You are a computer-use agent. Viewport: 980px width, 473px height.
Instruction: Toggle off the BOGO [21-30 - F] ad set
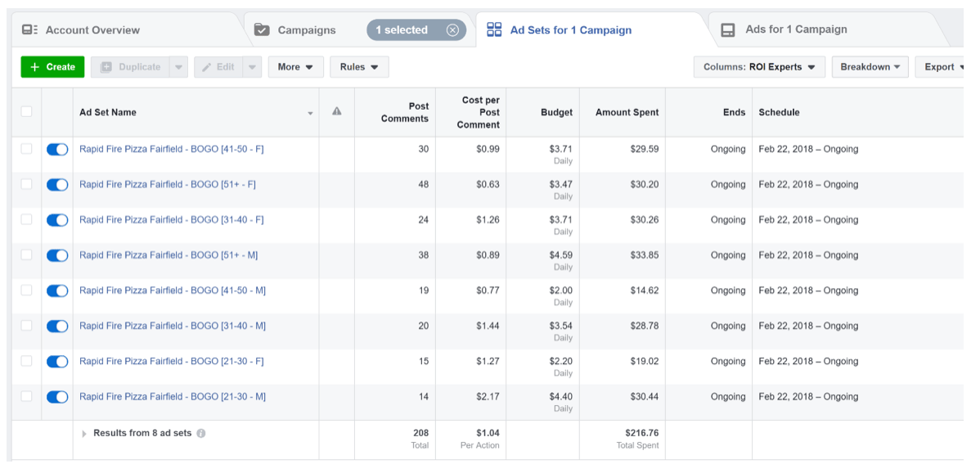click(x=57, y=361)
